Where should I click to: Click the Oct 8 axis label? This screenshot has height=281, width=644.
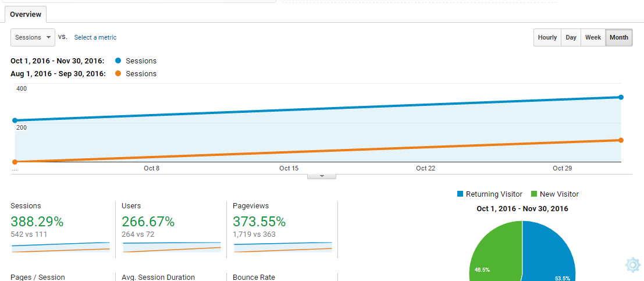click(152, 168)
